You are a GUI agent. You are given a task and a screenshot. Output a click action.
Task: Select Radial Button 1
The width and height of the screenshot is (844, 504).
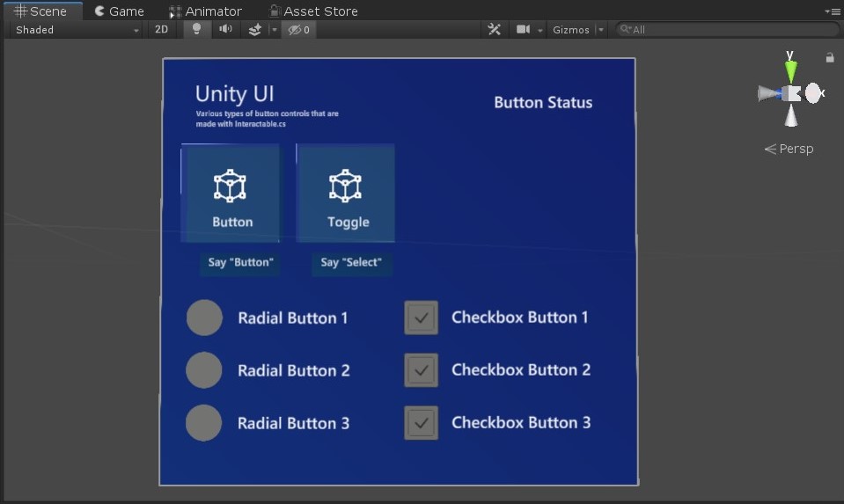(x=204, y=318)
